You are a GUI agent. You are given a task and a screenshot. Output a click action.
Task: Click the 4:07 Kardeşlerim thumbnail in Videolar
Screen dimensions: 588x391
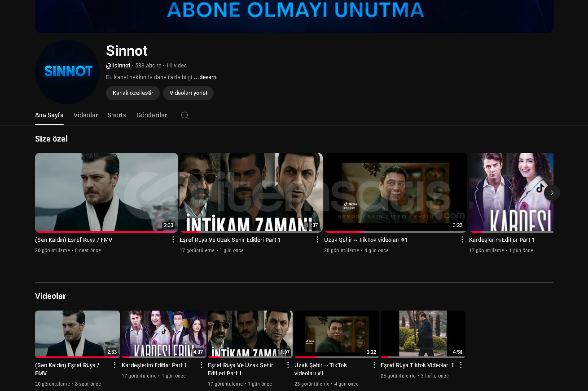[x=164, y=334]
